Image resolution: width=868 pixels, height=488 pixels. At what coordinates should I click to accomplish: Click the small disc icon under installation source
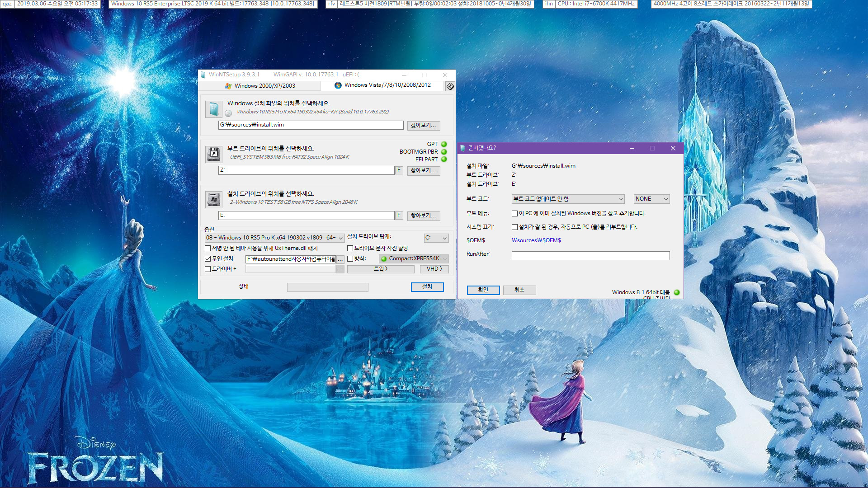point(228,113)
